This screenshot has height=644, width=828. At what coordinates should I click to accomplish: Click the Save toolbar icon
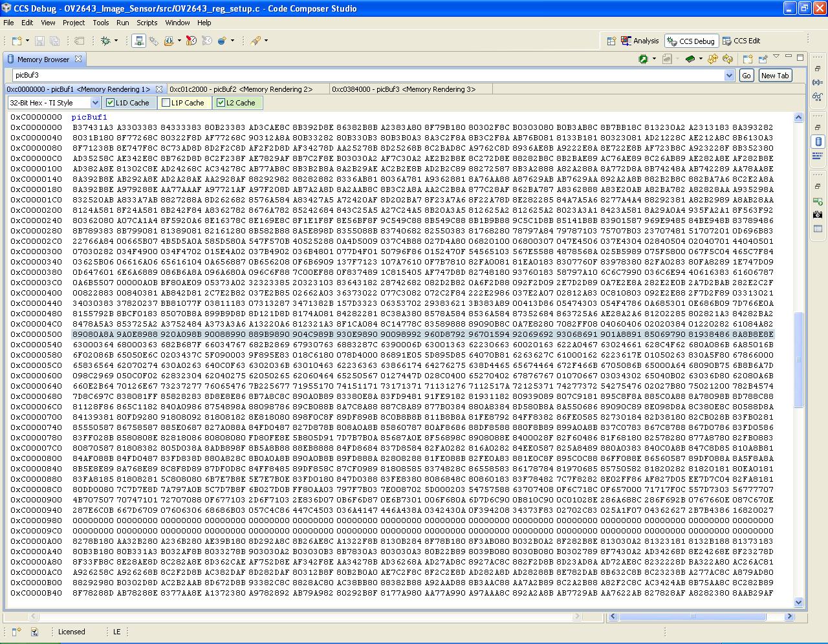[x=39, y=41]
